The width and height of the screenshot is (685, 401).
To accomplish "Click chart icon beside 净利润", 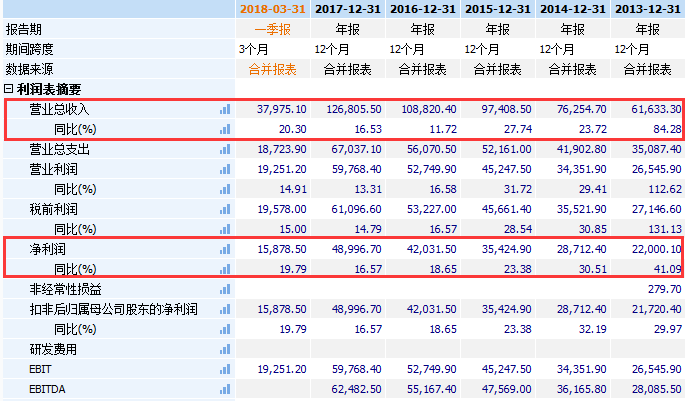I will [225, 249].
